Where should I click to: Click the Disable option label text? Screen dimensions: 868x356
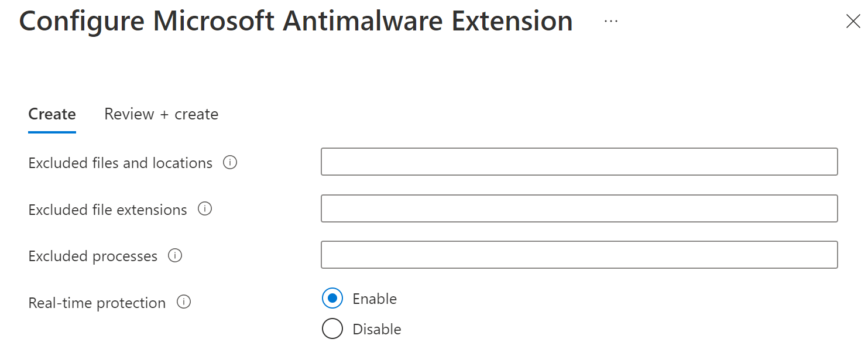click(377, 329)
